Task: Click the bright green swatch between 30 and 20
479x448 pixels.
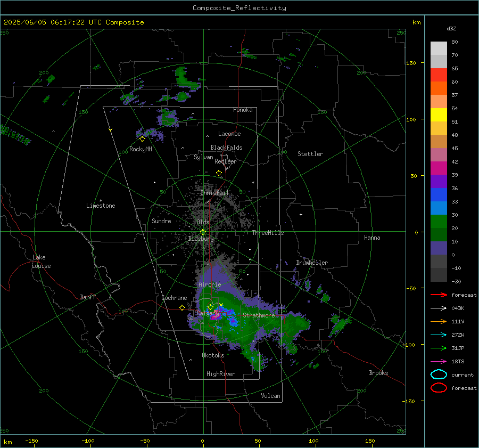Action: click(439, 221)
